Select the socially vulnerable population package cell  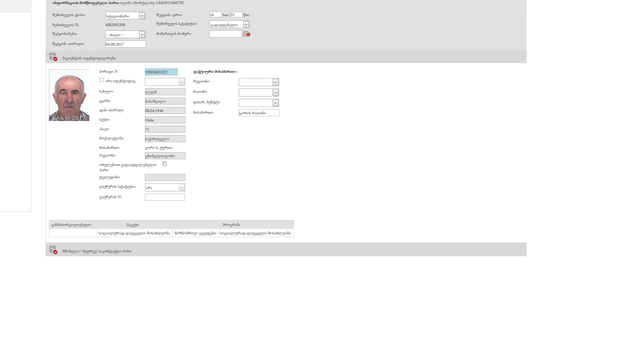(x=134, y=233)
